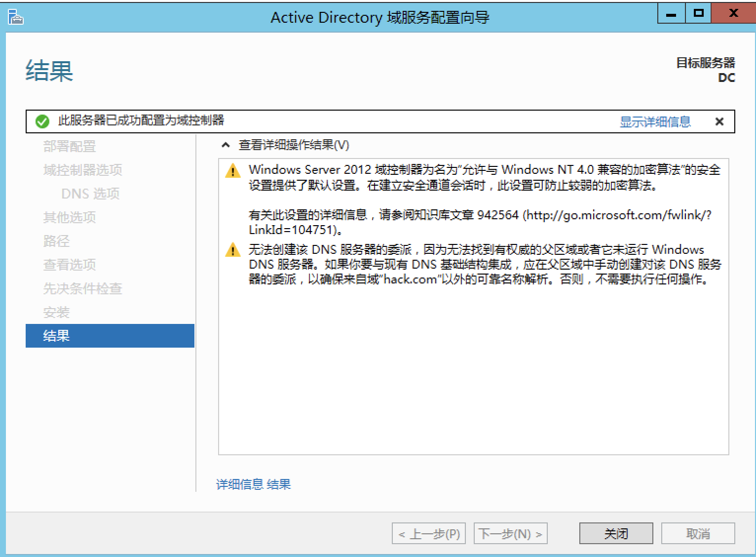Close the wizard window from title bar
Image resolution: width=756 pixels, height=557 pixels.
point(733,14)
